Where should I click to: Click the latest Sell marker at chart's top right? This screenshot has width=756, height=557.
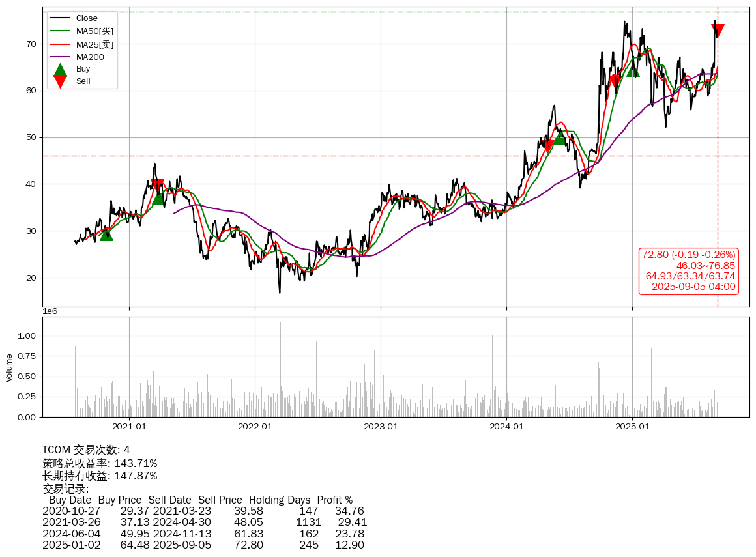718,30
